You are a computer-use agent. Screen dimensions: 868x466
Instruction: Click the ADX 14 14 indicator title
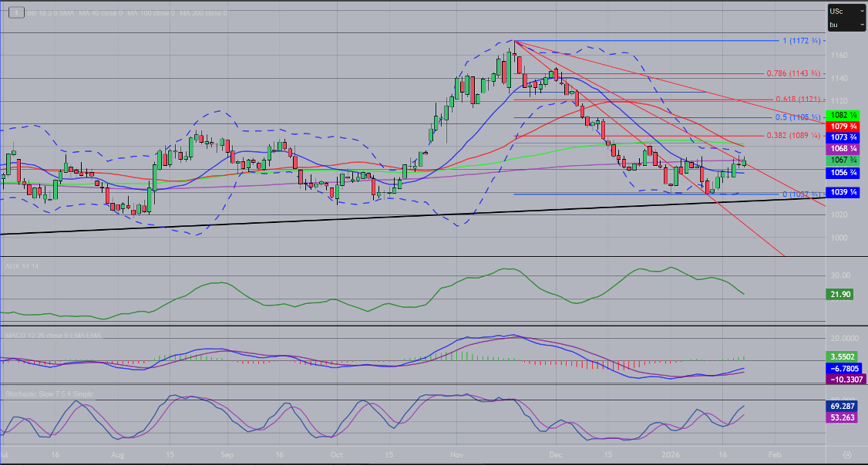click(x=22, y=265)
